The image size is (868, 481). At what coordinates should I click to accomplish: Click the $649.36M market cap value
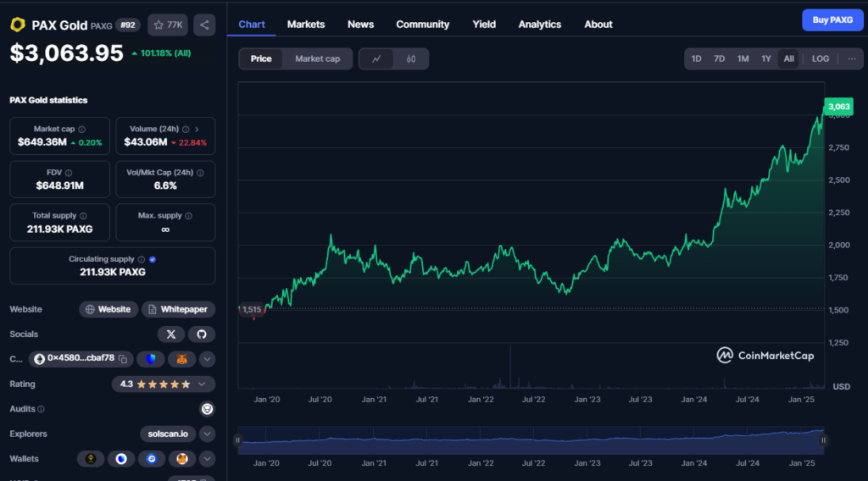point(42,142)
